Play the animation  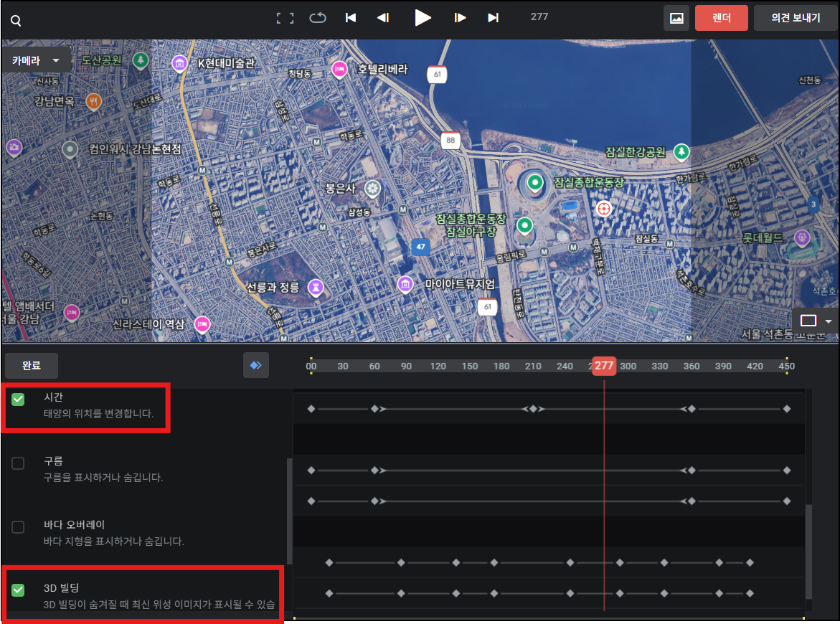tap(423, 18)
